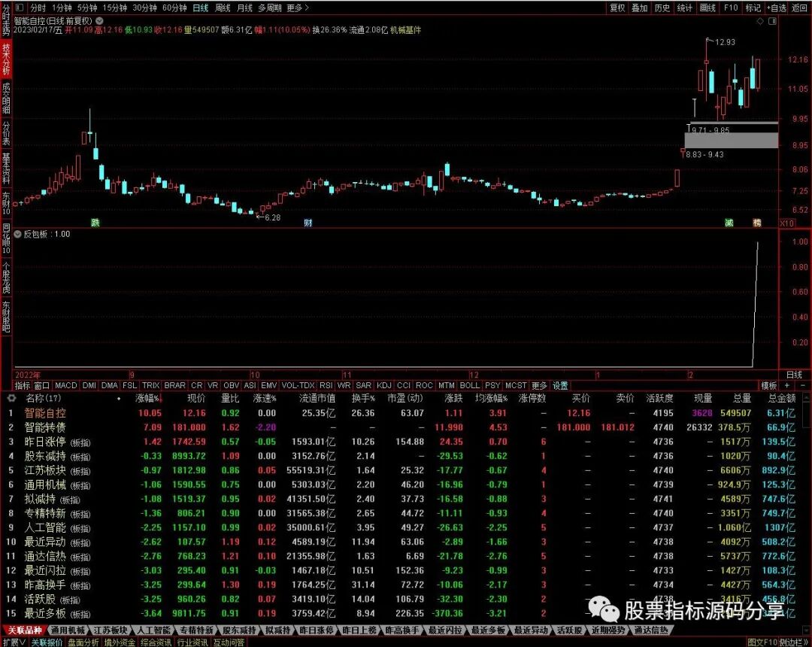Open the 昨日涨停 bottom tab
This screenshot has width=812, height=647.
317,630
